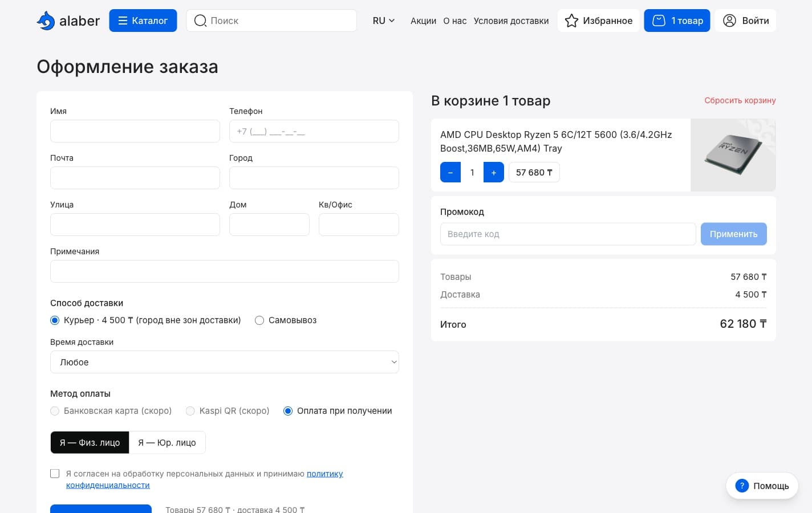Open the Каталог menu
The height and width of the screenshot is (513, 812).
143,21
